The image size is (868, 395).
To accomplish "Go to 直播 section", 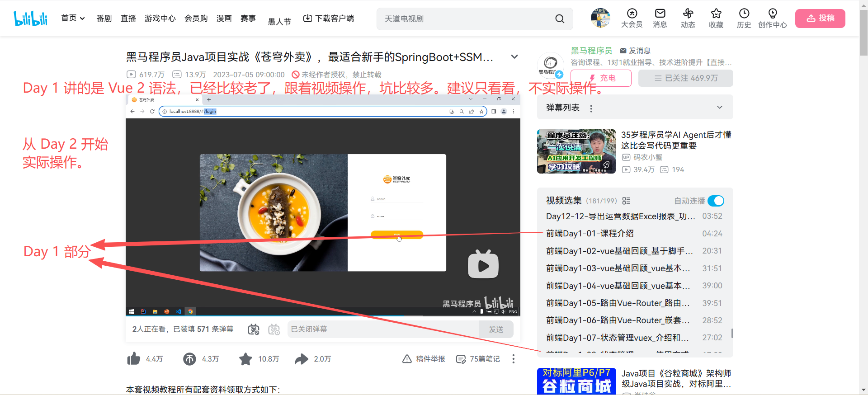I will [128, 18].
